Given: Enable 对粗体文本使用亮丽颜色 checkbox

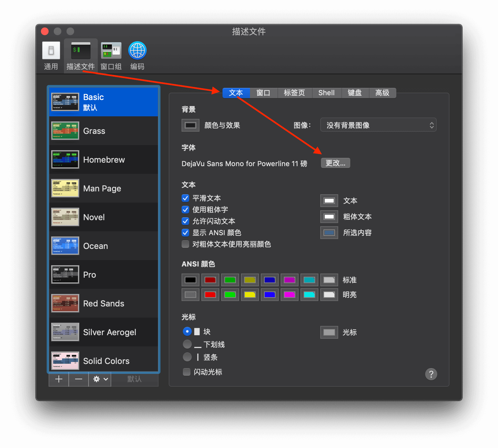Looking at the screenshot, I should pyautogui.click(x=185, y=244).
